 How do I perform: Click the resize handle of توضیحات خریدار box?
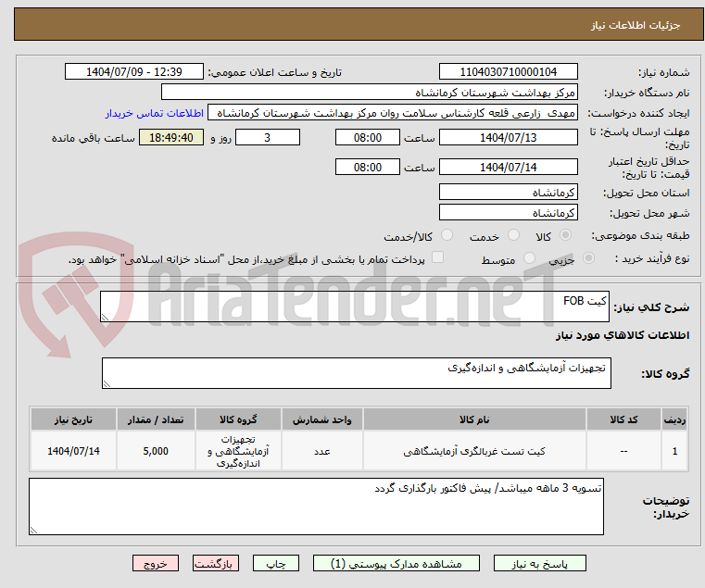click(33, 530)
